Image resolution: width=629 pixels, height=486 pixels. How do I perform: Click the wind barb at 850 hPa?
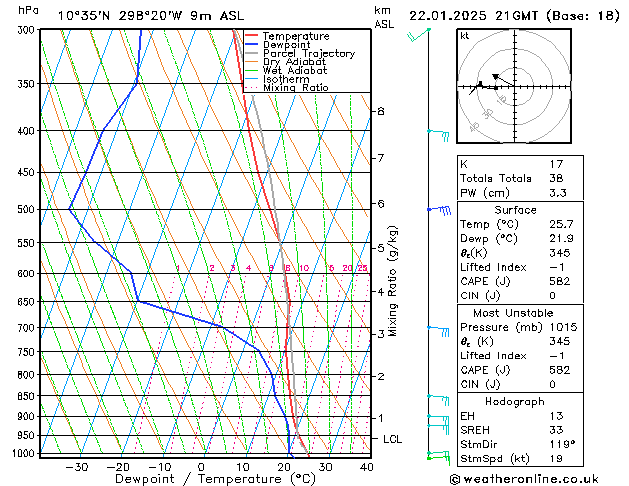[438, 400]
